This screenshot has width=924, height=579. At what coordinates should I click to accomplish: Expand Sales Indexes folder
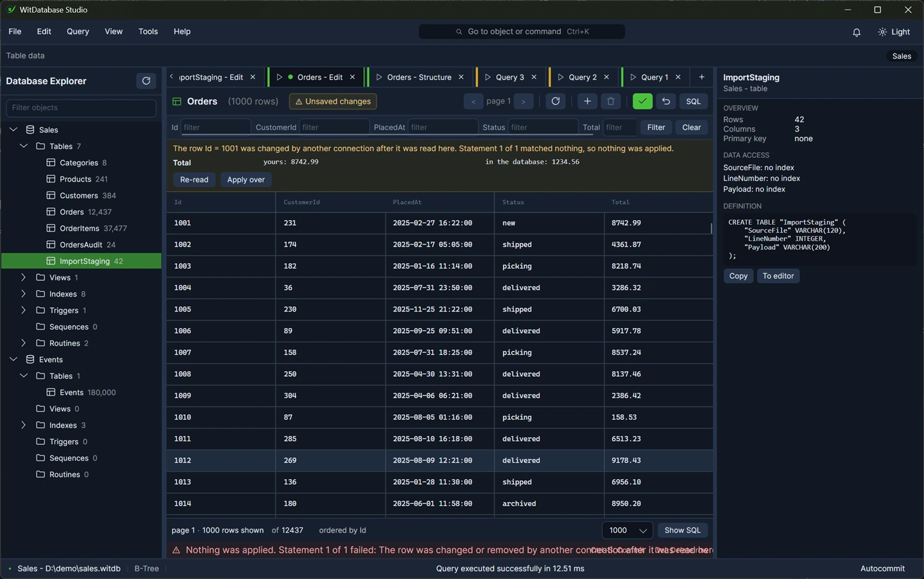[24, 294]
